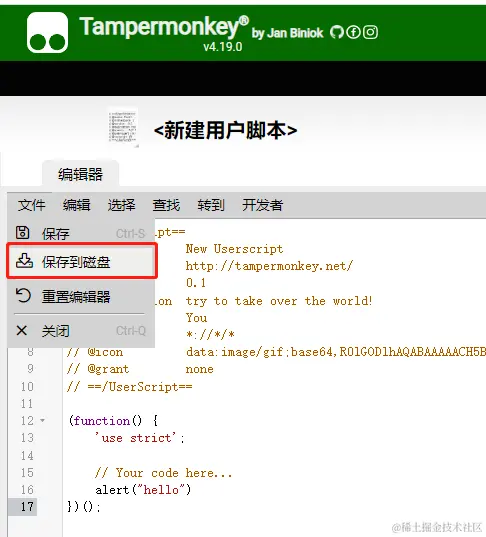Select 保存到磁盘 menu entry
486x537 pixels.
pyautogui.click(x=82, y=261)
